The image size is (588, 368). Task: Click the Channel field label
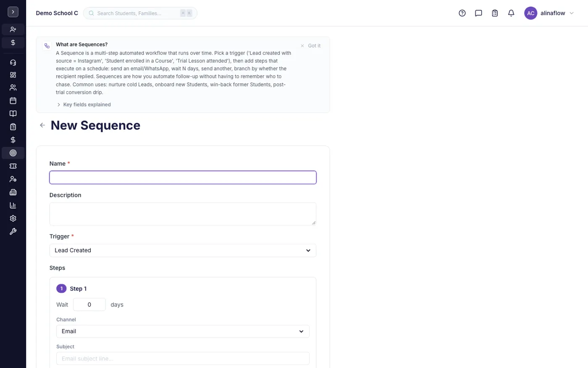tap(66, 320)
